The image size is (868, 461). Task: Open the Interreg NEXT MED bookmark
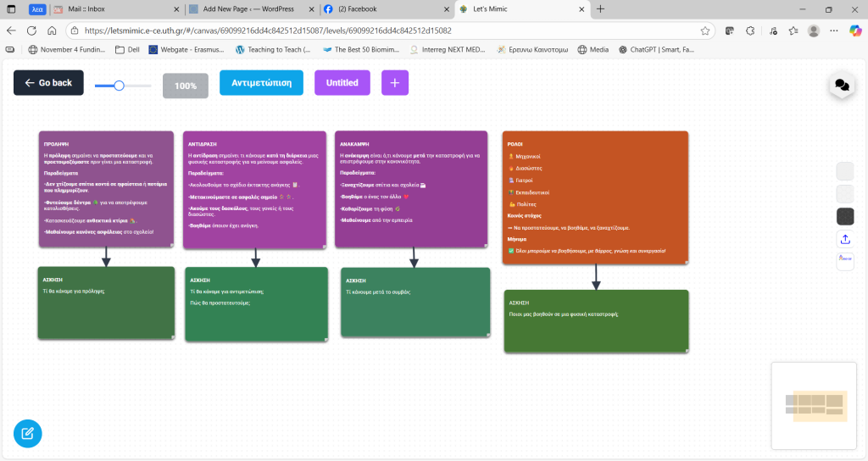[x=448, y=50]
